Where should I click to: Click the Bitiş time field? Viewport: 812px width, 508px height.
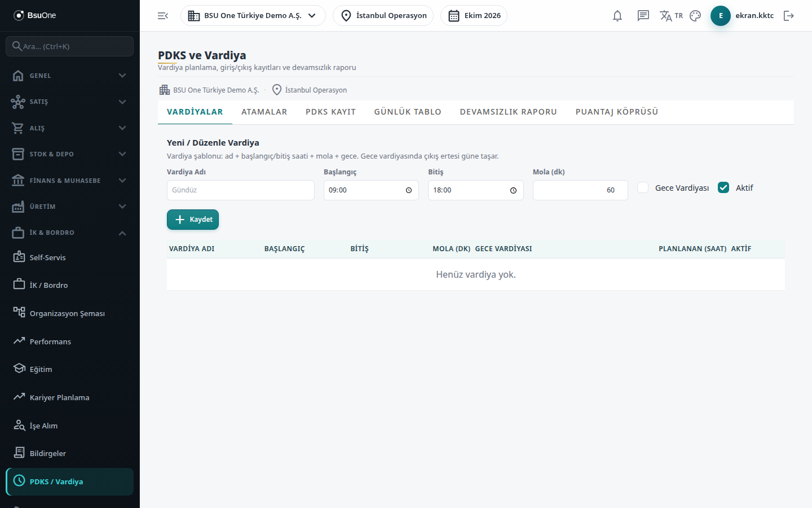(x=476, y=190)
